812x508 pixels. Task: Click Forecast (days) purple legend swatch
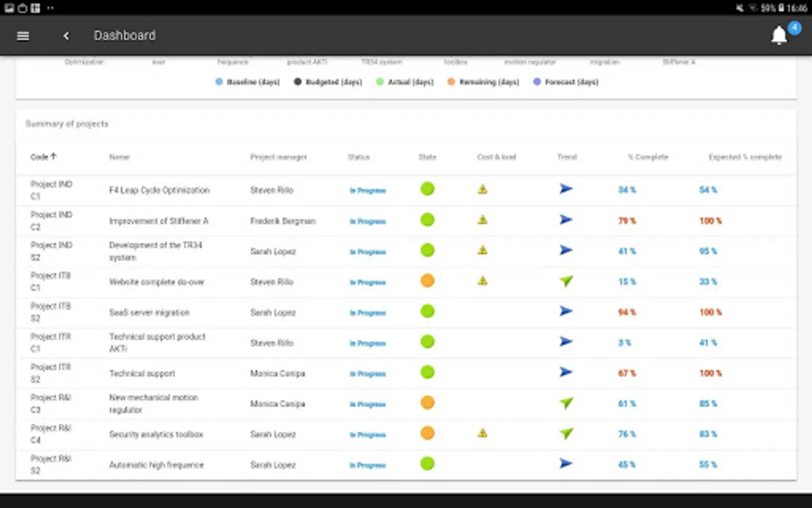pyautogui.click(x=537, y=82)
